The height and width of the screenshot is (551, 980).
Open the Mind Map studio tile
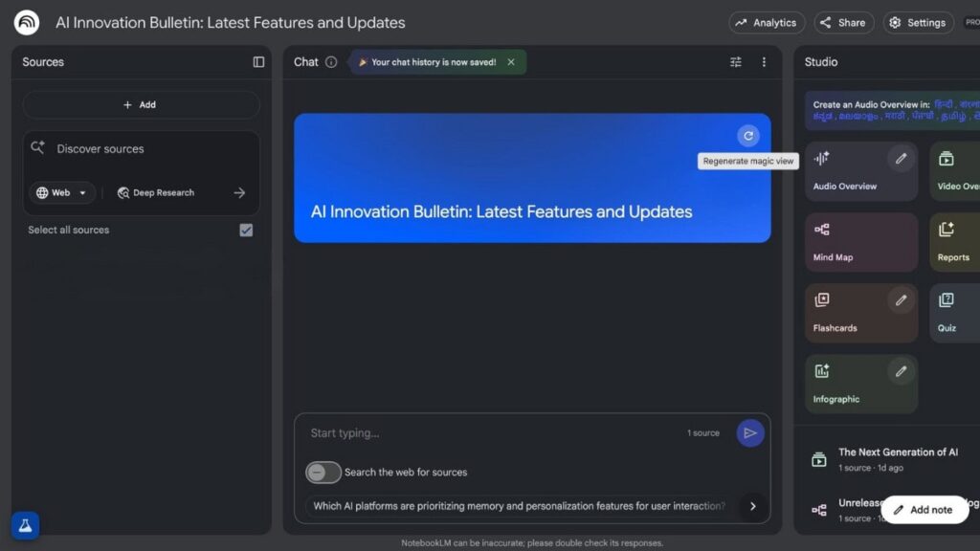coord(861,241)
